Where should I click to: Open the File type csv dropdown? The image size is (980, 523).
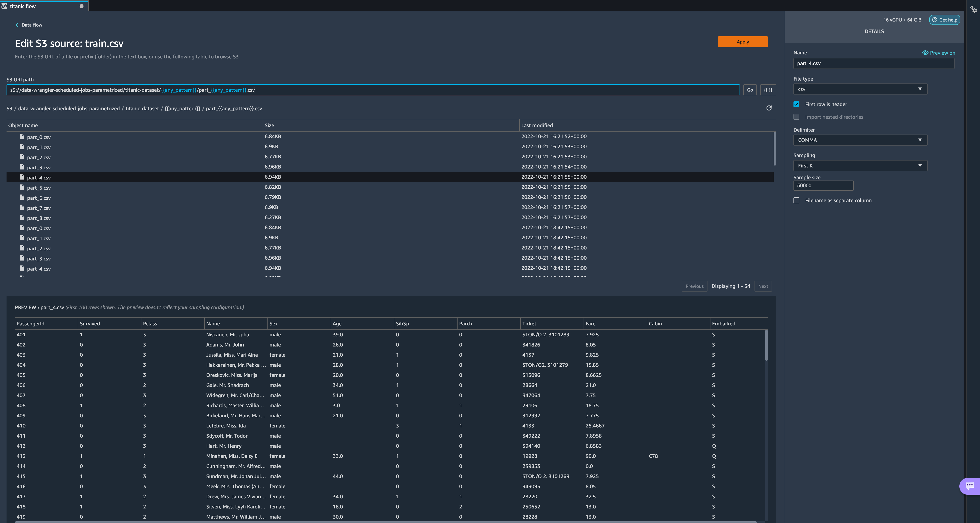tap(860, 89)
